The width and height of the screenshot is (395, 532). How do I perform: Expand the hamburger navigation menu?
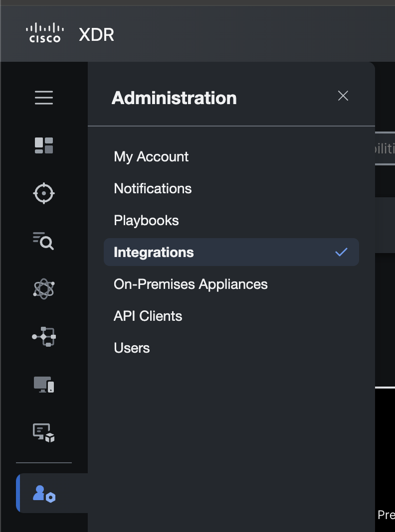tap(44, 98)
